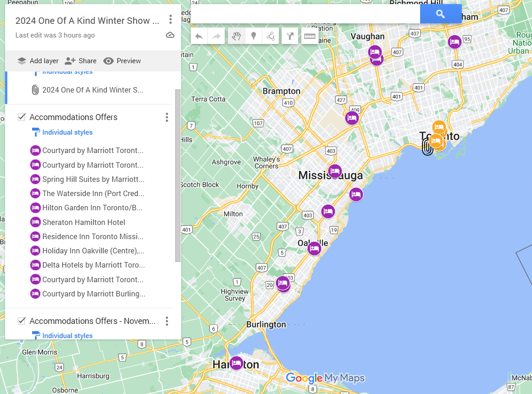Open the map title three-dot options menu
This screenshot has height=394, width=532.
click(171, 19)
